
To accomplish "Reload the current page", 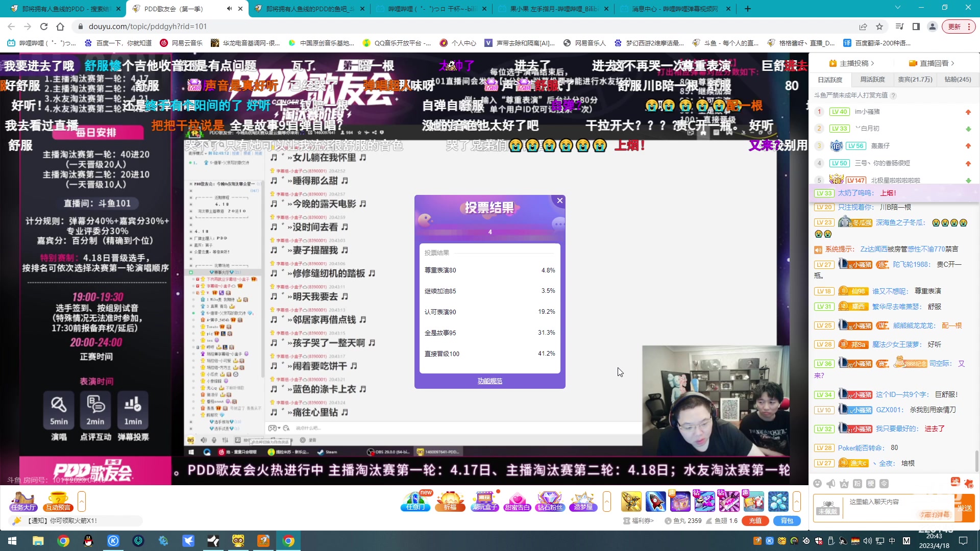I will (44, 27).
